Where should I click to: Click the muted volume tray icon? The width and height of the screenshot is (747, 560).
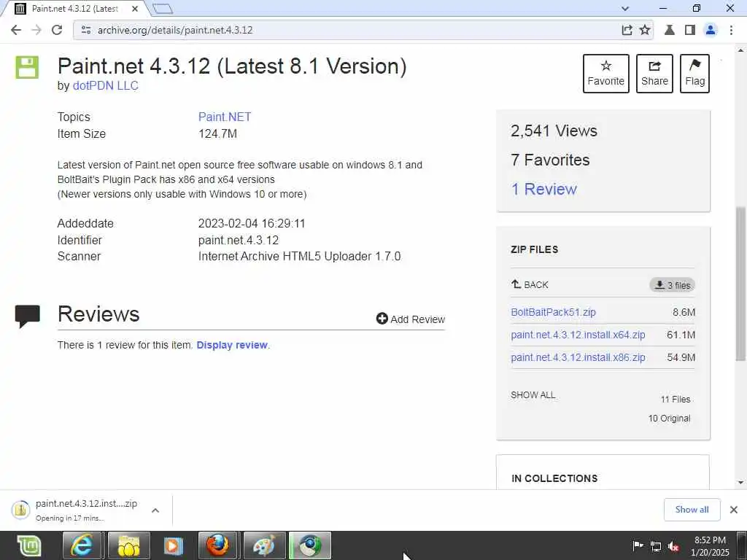point(673,547)
